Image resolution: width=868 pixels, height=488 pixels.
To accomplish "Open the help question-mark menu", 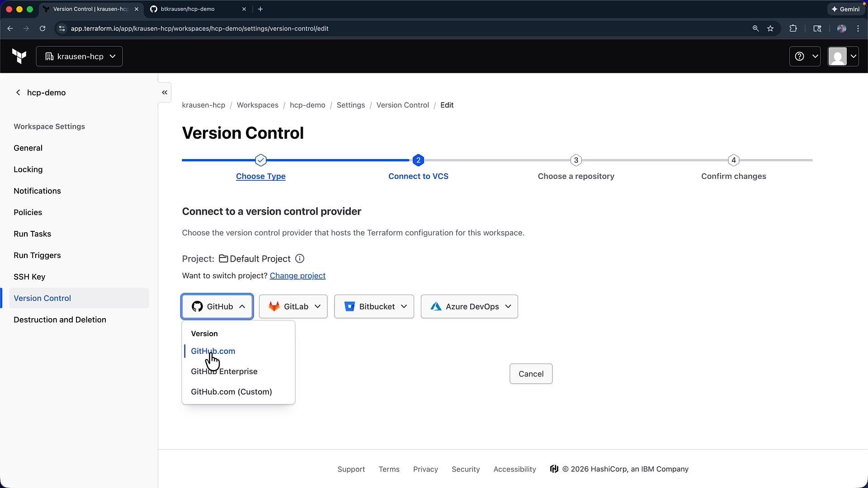I will pyautogui.click(x=805, y=56).
